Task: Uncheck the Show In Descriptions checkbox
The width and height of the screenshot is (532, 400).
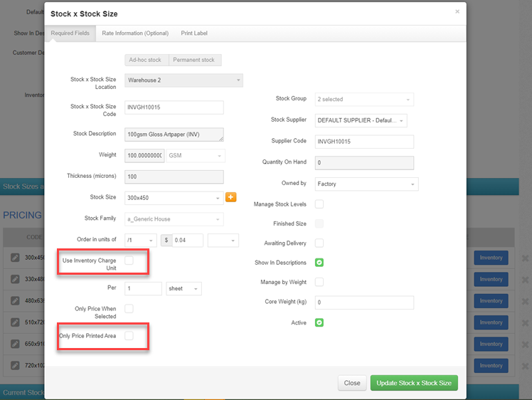Action: (319, 263)
